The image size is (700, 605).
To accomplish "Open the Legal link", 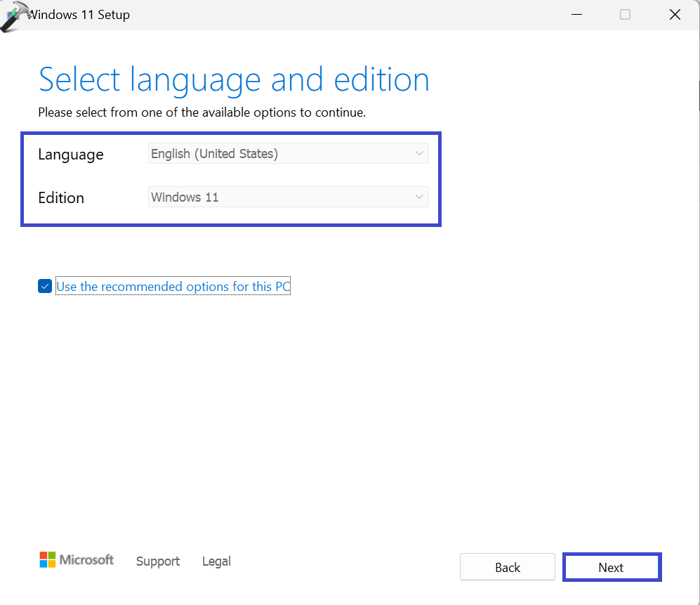I will 216,561.
